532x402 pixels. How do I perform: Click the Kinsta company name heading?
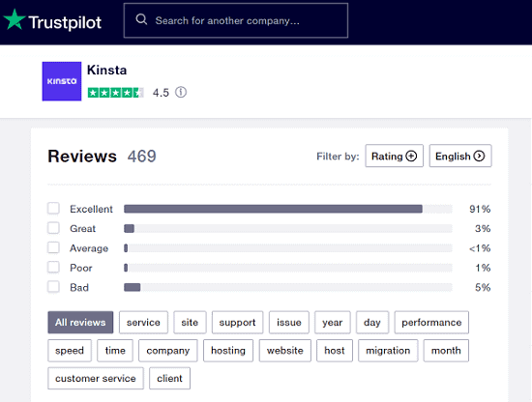pos(106,70)
